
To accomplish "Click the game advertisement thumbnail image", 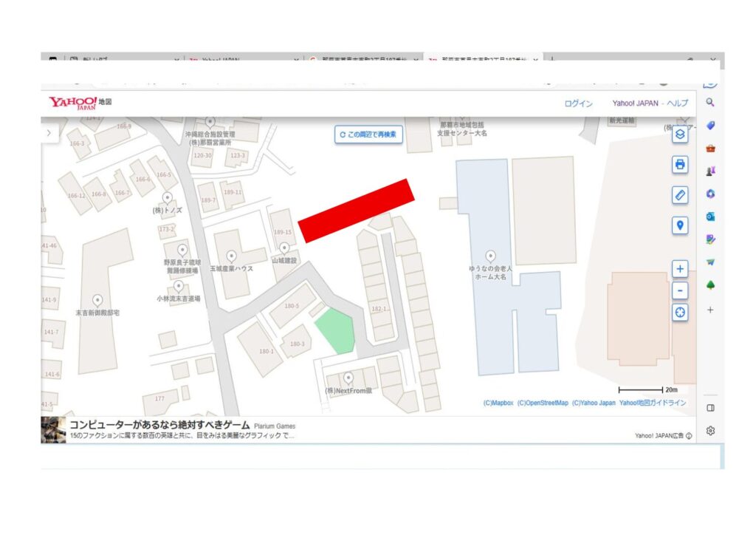I will [x=53, y=430].
